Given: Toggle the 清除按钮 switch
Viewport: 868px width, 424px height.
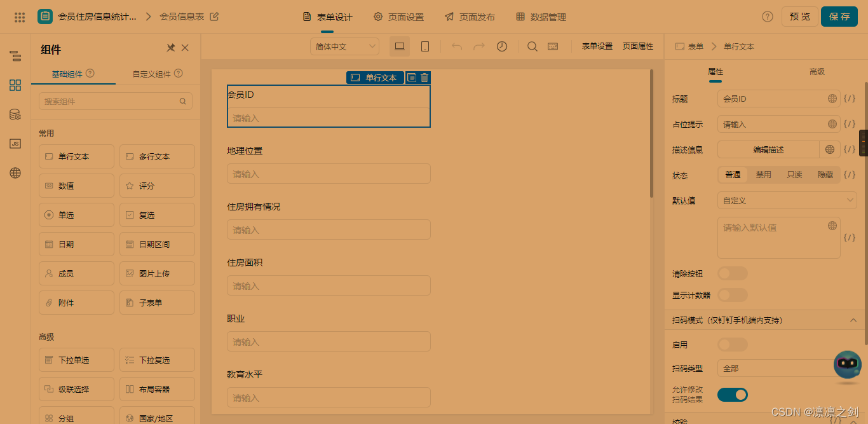Looking at the screenshot, I should 733,273.
